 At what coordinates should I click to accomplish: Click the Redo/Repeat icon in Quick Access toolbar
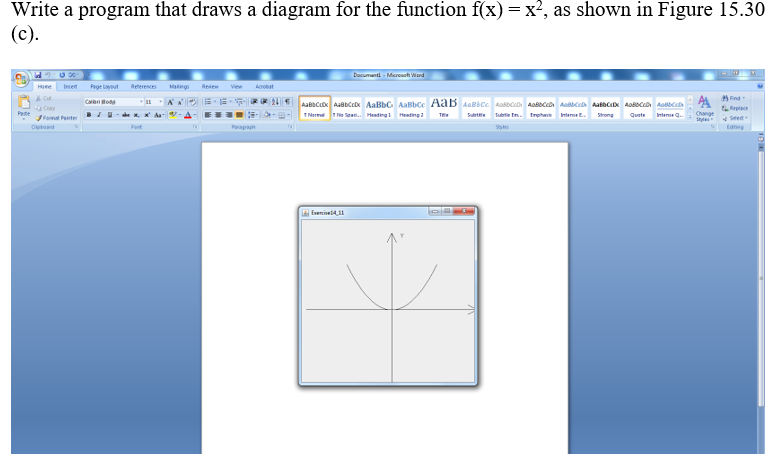coord(62,75)
